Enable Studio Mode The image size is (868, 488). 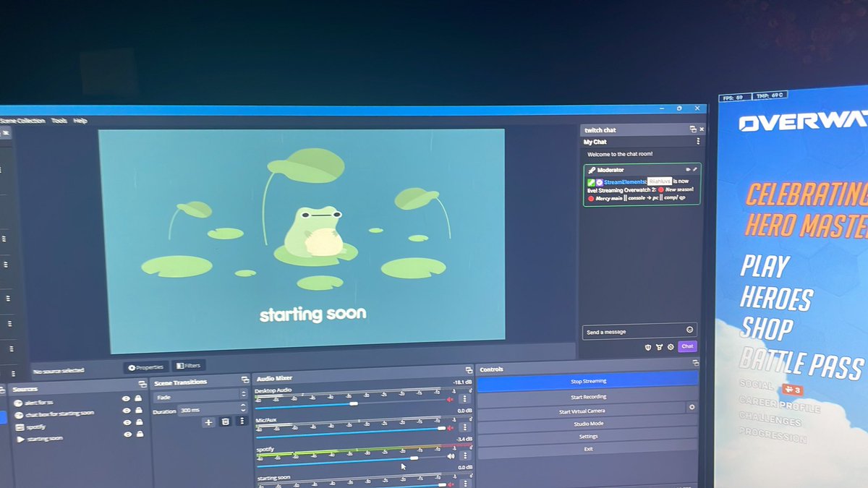click(x=587, y=424)
